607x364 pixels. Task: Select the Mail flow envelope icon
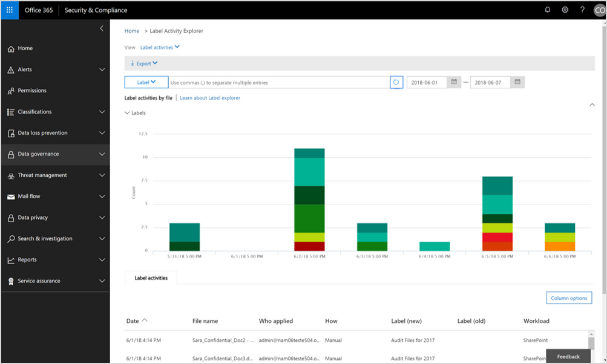coord(10,196)
